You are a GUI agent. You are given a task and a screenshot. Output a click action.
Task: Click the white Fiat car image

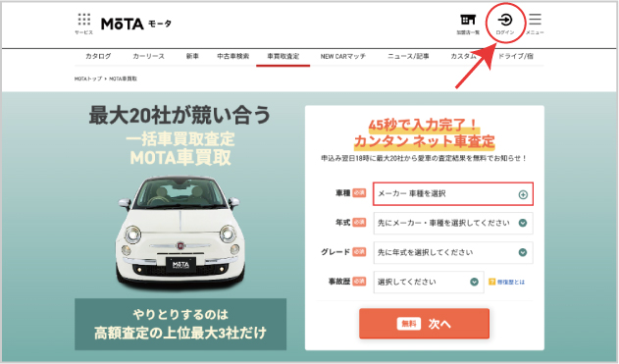pyautogui.click(x=181, y=233)
